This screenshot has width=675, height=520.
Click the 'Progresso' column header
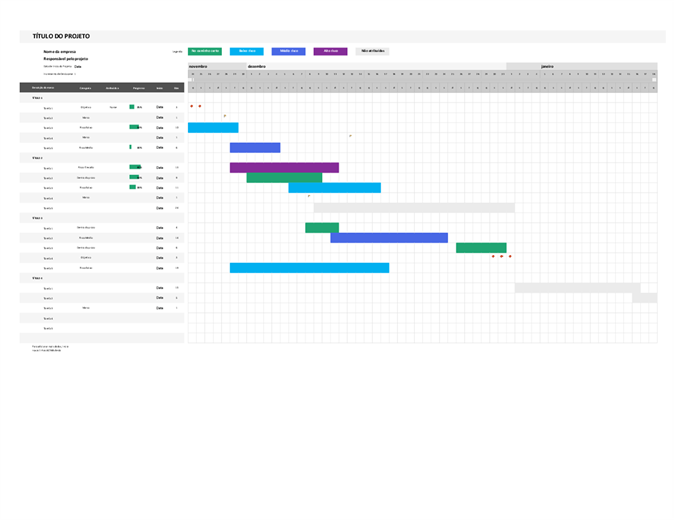point(139,88)
